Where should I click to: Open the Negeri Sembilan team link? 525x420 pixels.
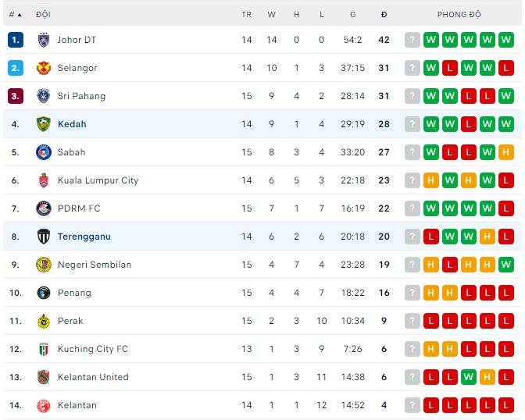[94, 265]
